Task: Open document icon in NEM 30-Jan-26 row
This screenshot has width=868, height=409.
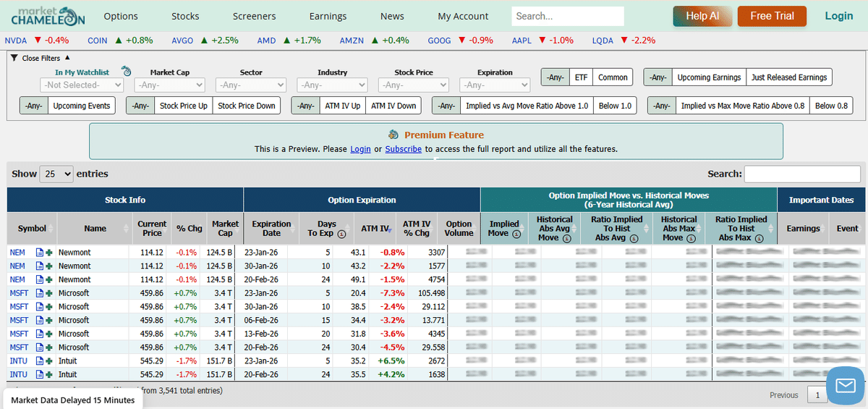Action: tap(40, 266)
